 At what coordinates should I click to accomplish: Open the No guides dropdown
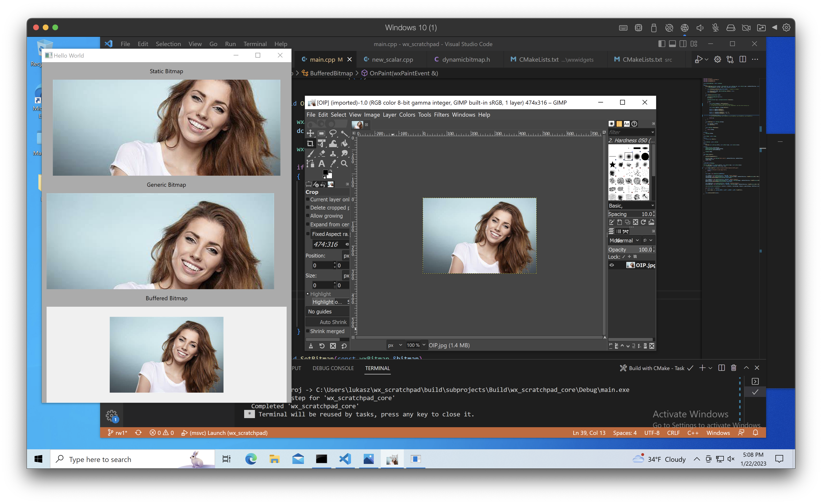pos(327,312)
